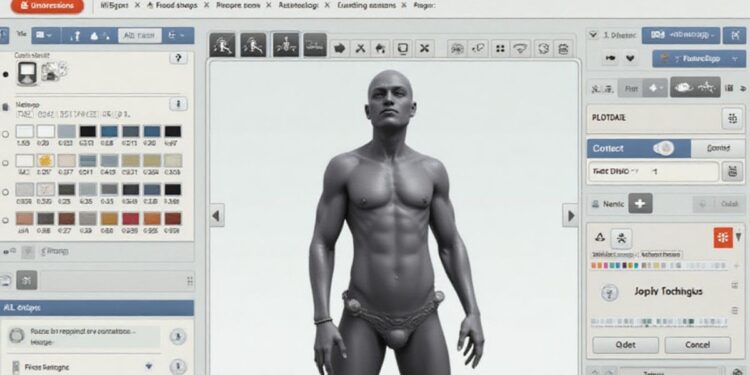750x375 pixels.
Task: Click the globe icon in viewport toolbar
Action: point(543,48)
